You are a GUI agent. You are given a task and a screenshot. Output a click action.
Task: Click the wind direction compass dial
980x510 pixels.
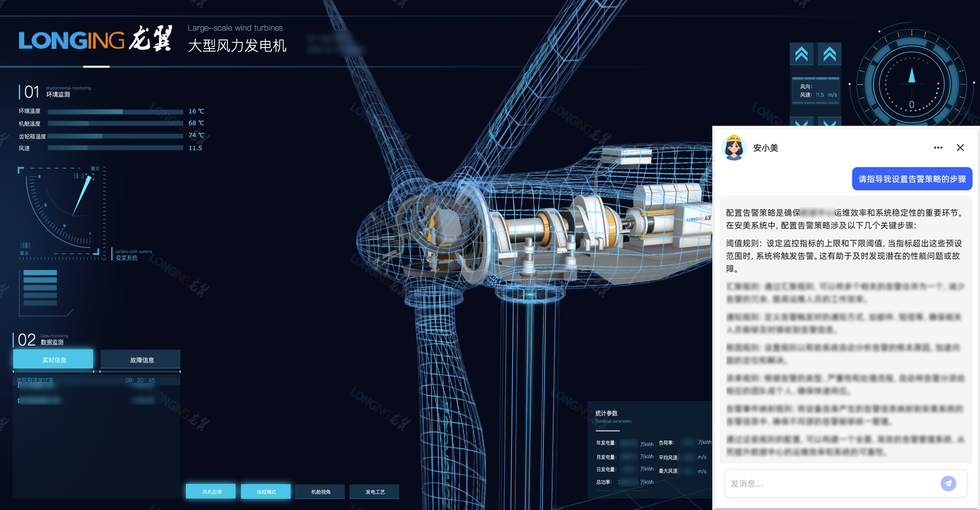911,84
